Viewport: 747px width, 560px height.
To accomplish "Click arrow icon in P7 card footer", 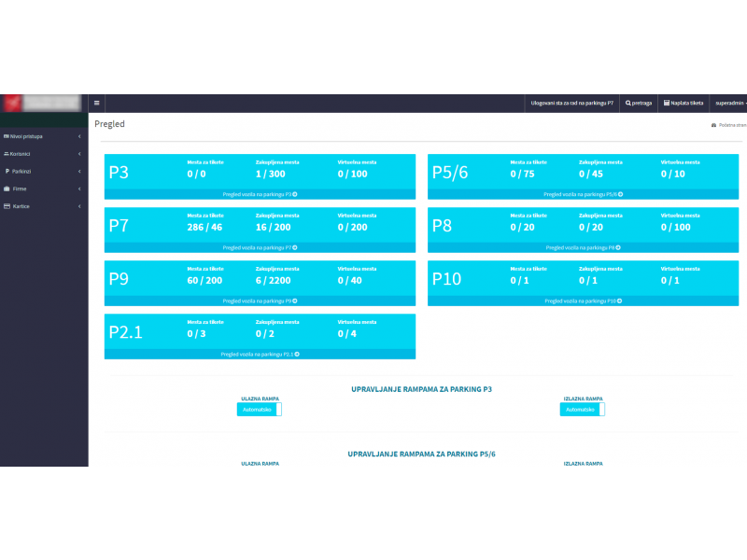I will (x=295, y=247).
